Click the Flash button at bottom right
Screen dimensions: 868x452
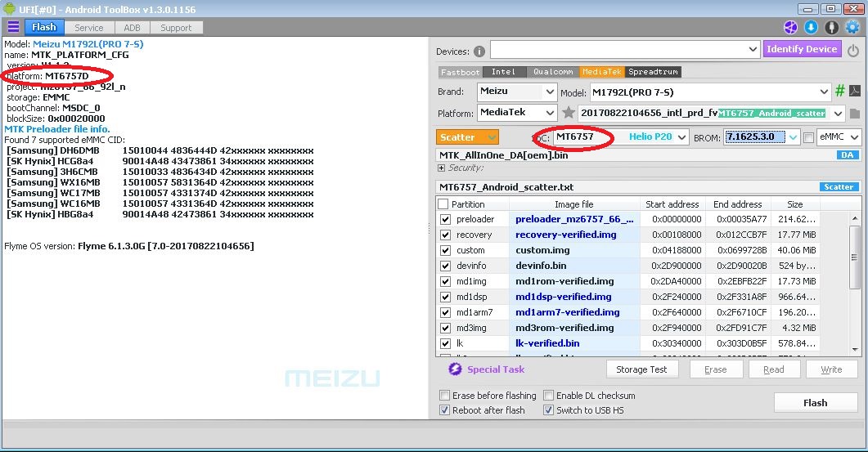[x=816, y=403]
